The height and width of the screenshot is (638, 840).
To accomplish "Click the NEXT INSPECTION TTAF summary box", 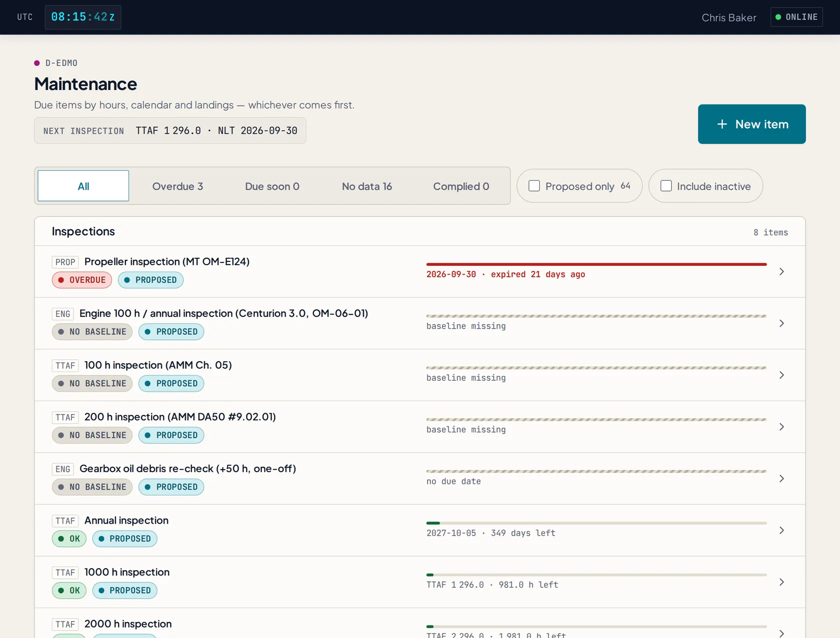I will [170, 130].
